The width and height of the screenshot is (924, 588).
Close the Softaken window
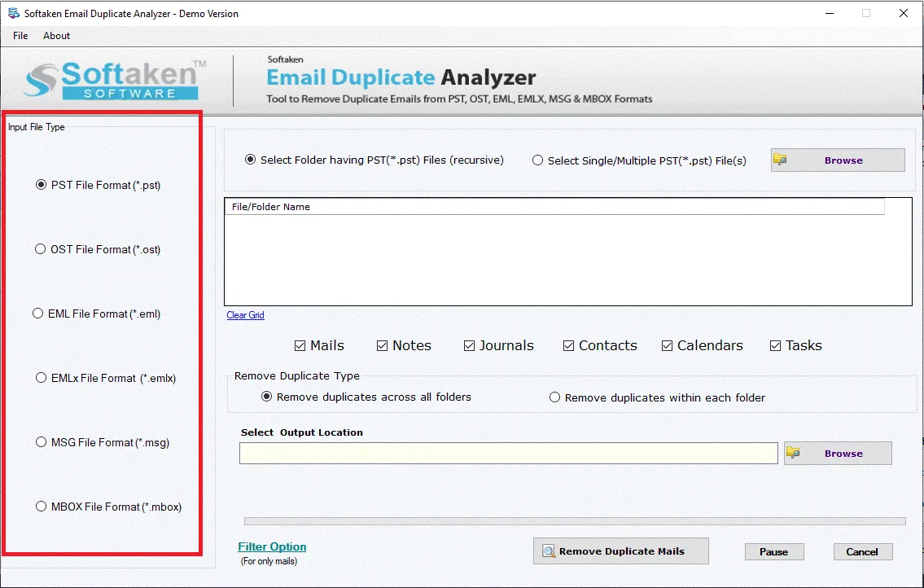click(904, 13)
